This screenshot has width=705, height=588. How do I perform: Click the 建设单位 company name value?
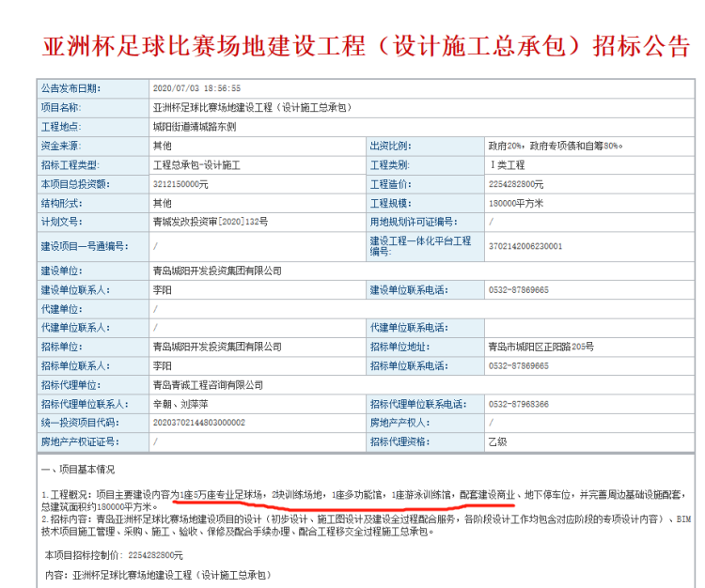(218, 271)
